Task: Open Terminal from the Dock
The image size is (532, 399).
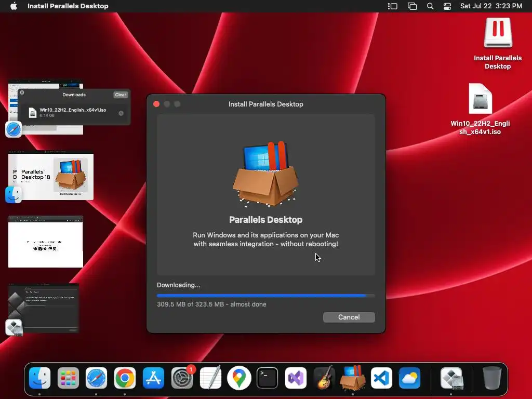Action: (x=268, y=378)
